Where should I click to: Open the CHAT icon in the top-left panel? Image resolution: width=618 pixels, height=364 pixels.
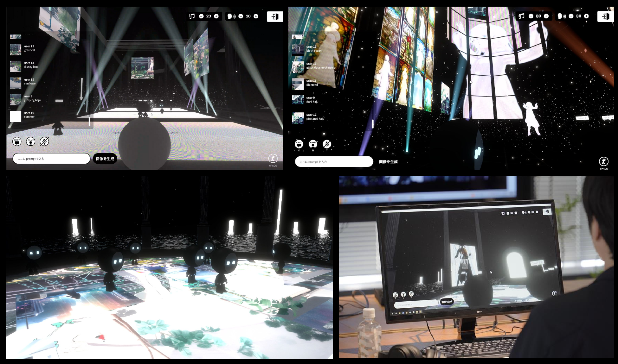[x=17, y=141]
